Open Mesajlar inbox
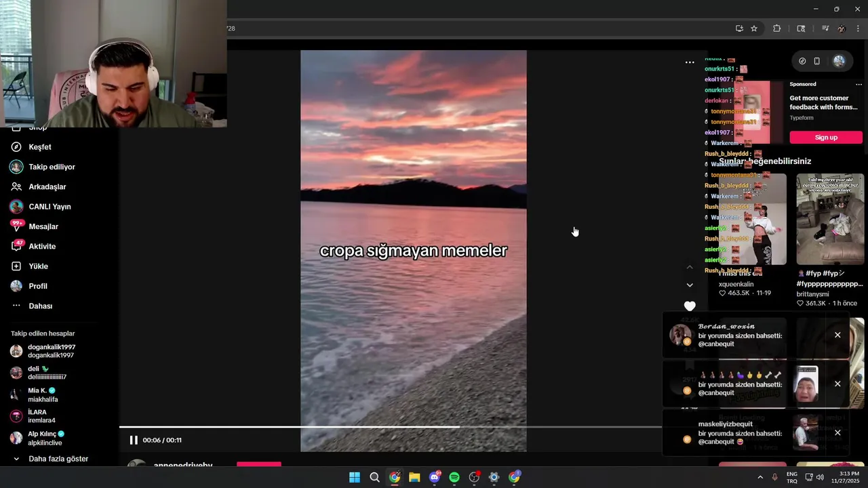This screenshot has width=868, height=488. [43, 226]
